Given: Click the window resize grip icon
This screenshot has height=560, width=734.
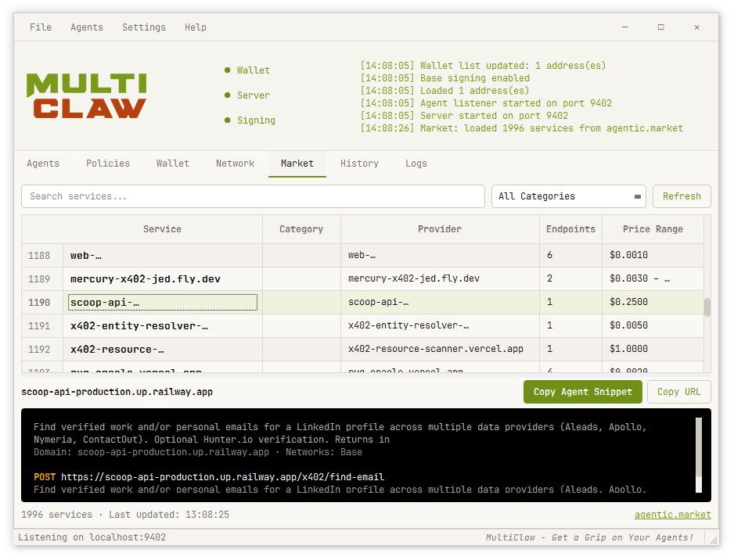Looking at the screenshot, I should coord(714,540).
